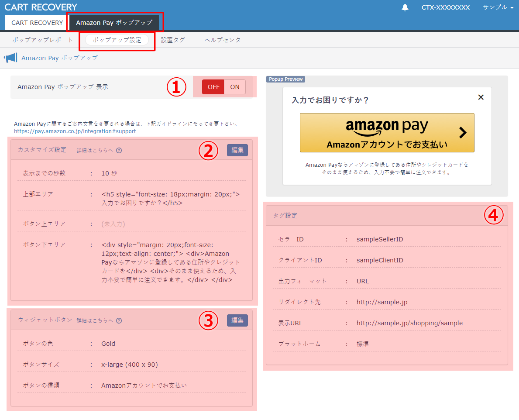This screenshot has height=420, width=519.
Task: Open the サンプル account dropdown
Action: pos(498,7)
